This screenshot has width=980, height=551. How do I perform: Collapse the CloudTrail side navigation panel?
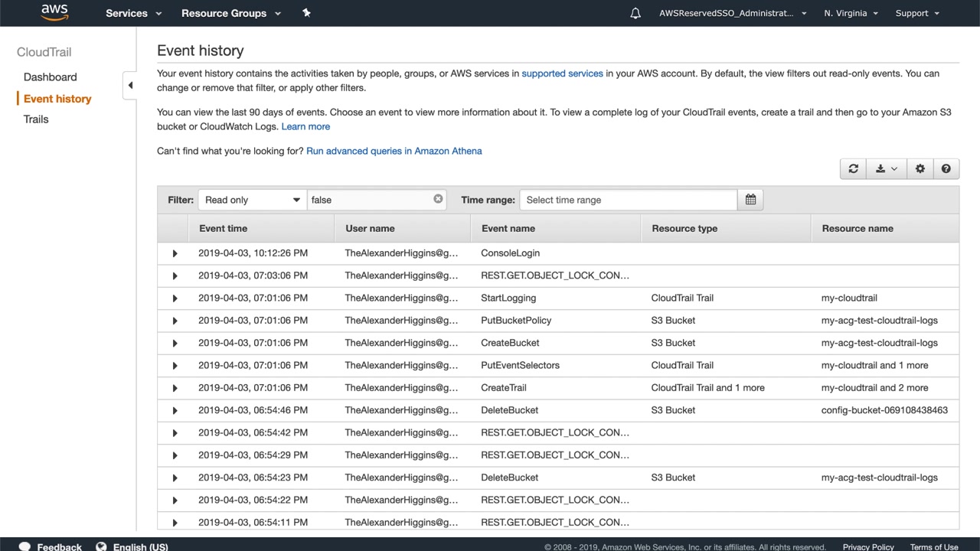[130, 85]
